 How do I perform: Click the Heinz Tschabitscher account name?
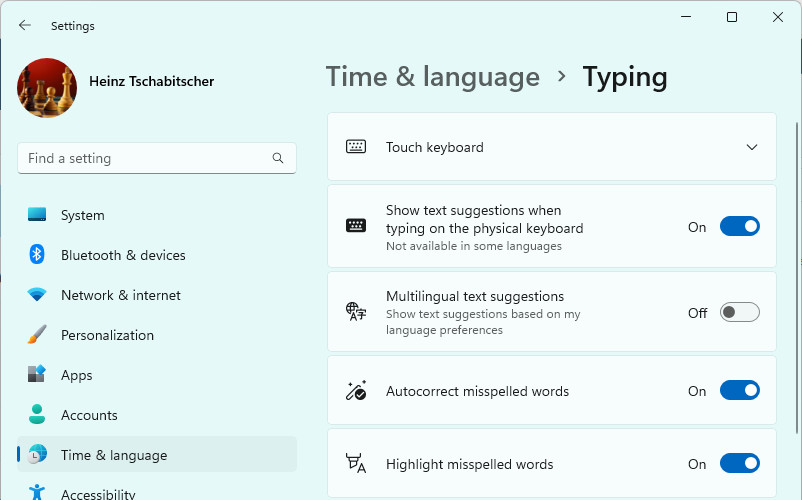click(x=151, y=81)
